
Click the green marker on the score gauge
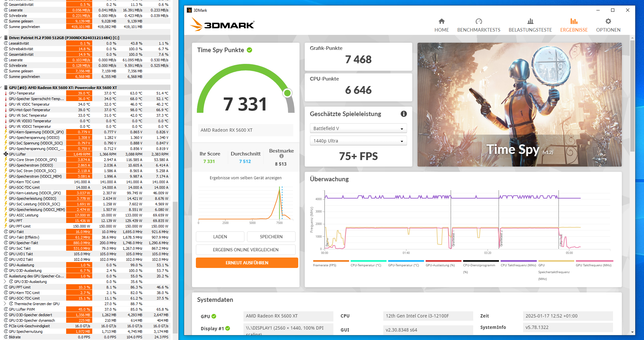[x=287, y=93]
